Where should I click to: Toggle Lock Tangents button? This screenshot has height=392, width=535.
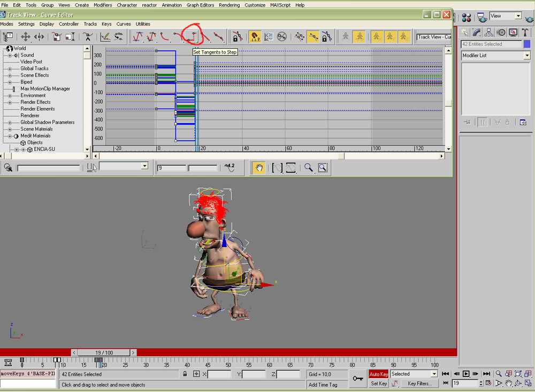point(326,36)
